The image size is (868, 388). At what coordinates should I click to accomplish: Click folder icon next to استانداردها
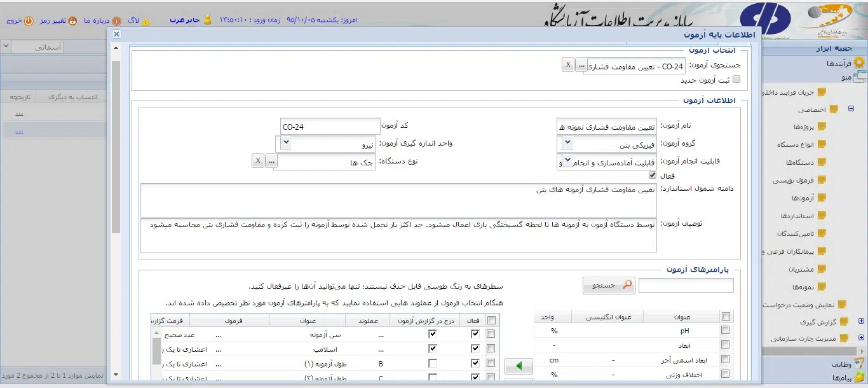pyautogui.click(x=822, y=216)
